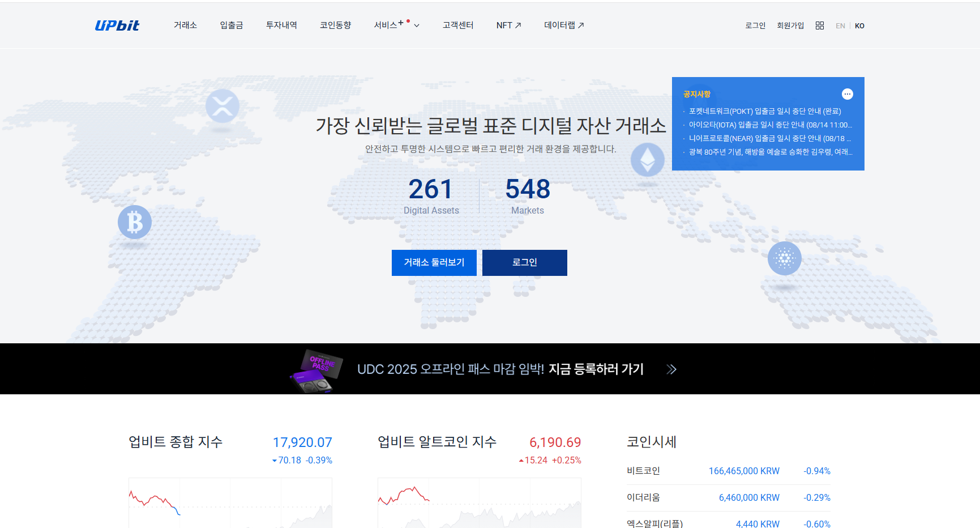Click the Offline Pass ticket image
This screenshot has width=980, height=528.
pyautogui.click(x=317, y=371)
